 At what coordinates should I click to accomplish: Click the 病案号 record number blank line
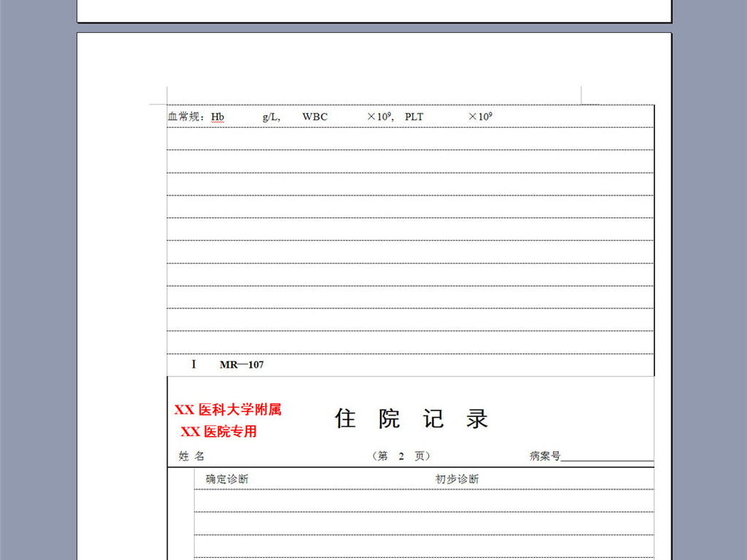point(611,457)
